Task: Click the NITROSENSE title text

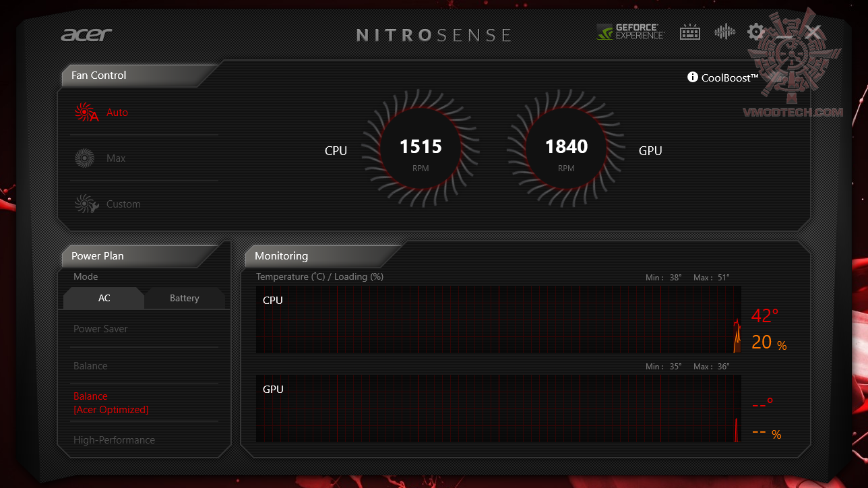Action: click(434, 35)
